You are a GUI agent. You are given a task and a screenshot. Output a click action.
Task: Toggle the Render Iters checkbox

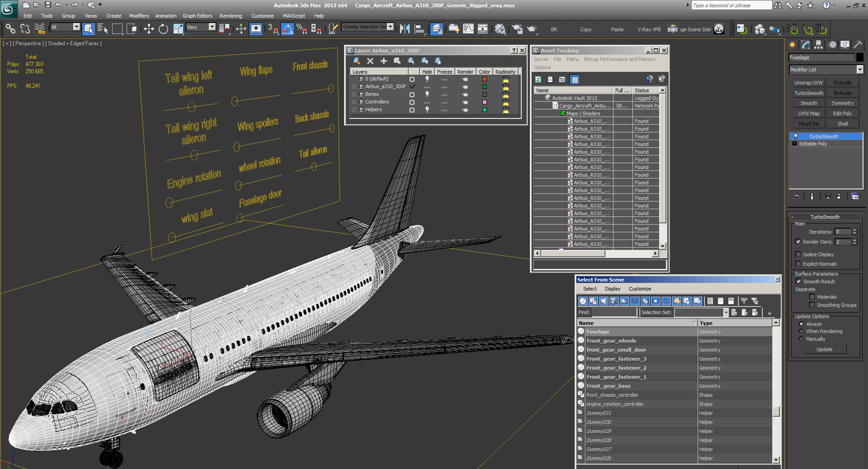(798, 242)
